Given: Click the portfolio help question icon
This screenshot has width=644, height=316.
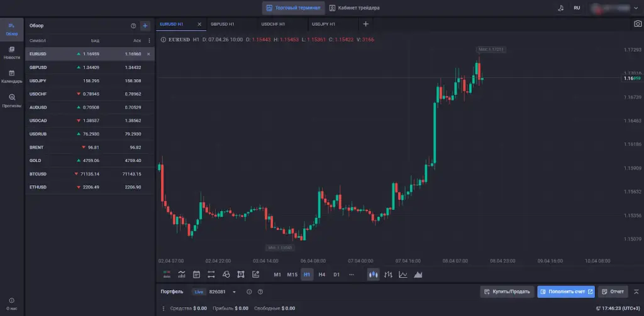Looking at the screenshot, I should (260, 291).
